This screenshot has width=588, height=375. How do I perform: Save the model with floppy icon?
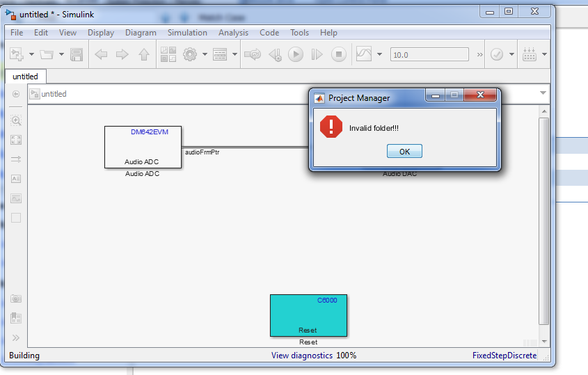pyautogui.click(x=77, y=55)
